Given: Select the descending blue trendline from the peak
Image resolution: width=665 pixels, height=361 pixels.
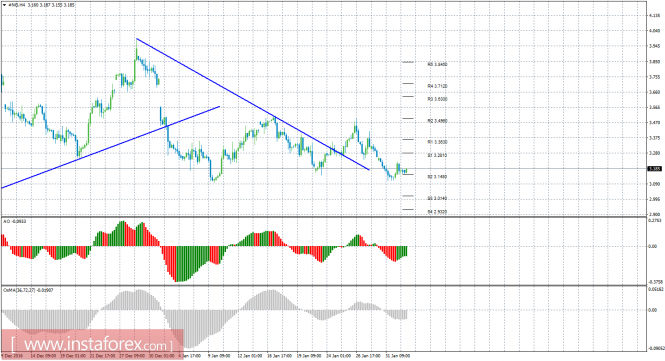Looking at the screenshot, I should click(x=253, y=104).
